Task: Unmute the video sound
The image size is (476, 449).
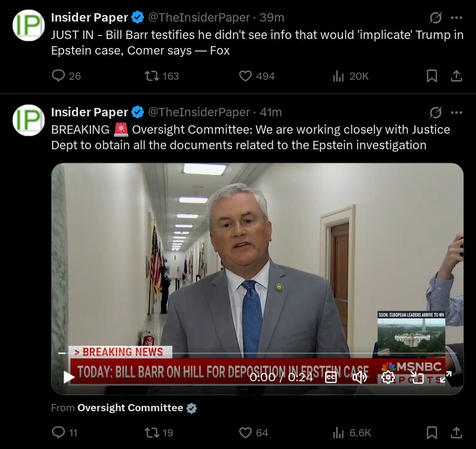Action: point(360,377)
